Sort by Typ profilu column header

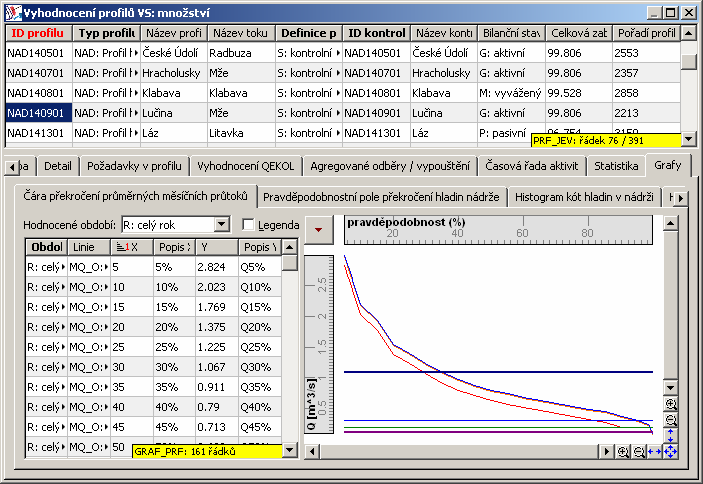tap(107, 33)
